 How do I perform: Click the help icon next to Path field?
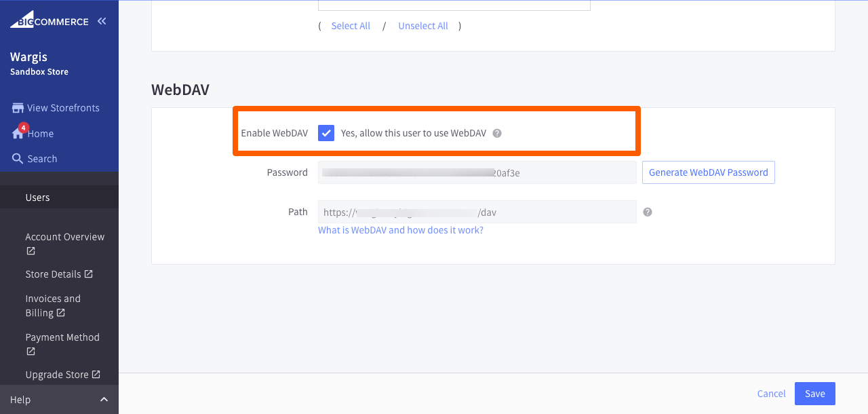pyautogui.click(x=647, y=212)
